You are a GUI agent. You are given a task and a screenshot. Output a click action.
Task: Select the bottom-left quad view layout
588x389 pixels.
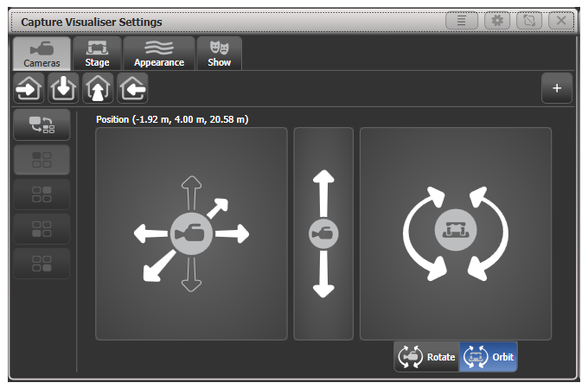click(x=42, y=229)
